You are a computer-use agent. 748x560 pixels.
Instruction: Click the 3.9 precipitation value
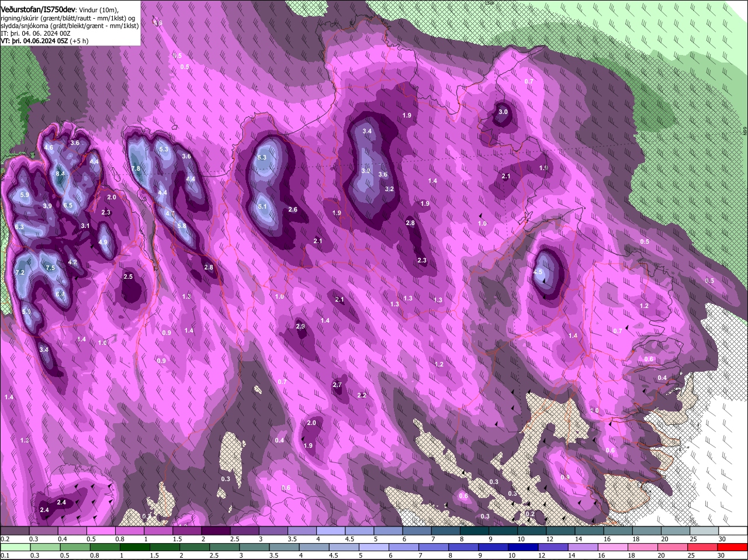point(47,206)
